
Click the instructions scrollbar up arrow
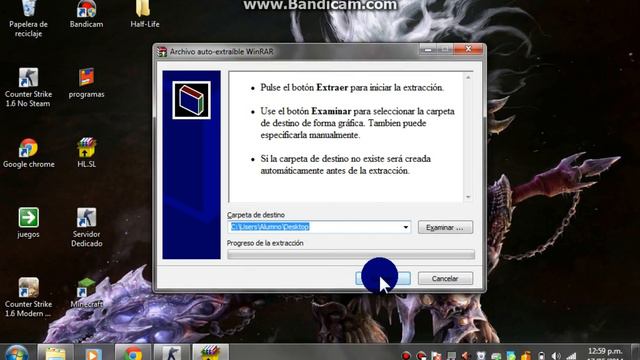click(468, 77)
